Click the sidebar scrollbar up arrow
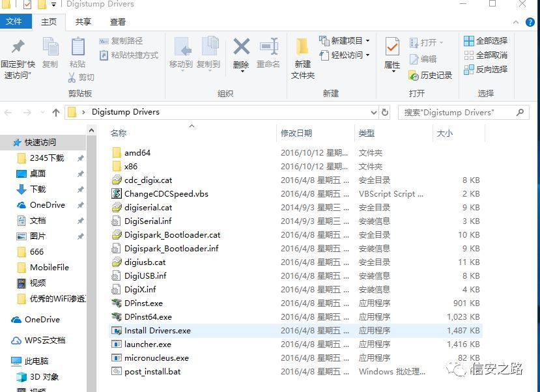 91,130
